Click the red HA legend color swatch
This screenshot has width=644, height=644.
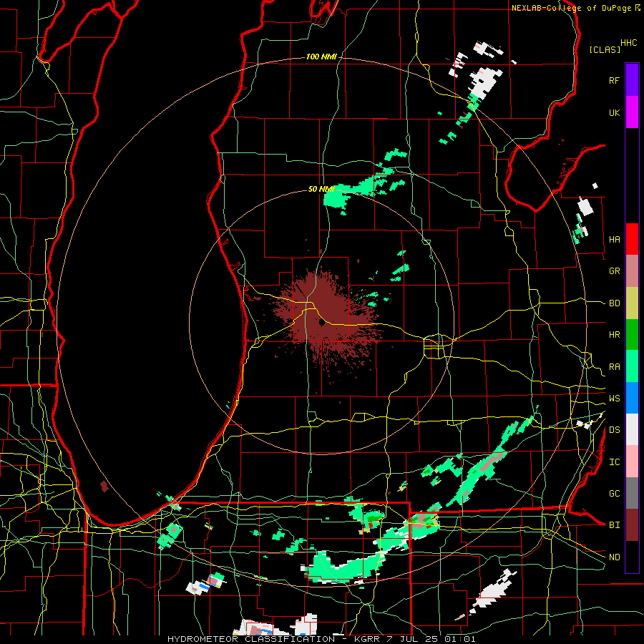pos(632,239)
